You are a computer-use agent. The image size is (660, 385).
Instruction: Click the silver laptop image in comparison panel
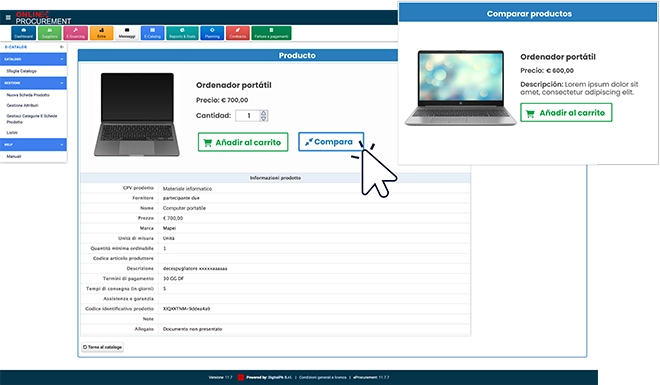coord(460,88)
